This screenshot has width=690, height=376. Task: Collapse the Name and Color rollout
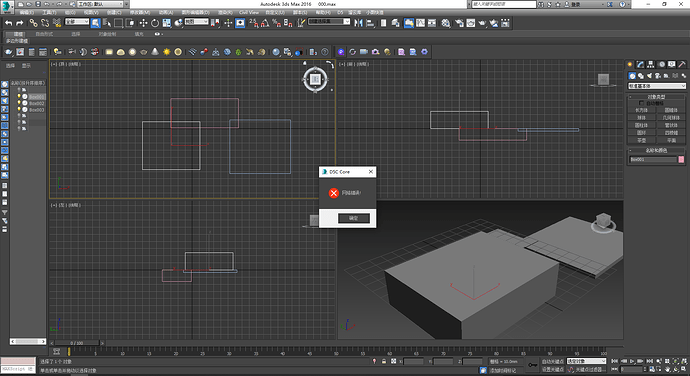tap(656, 151)
